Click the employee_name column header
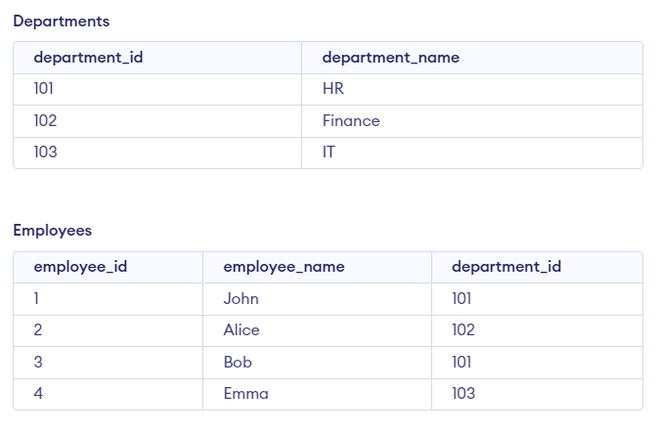 (283, 267)
